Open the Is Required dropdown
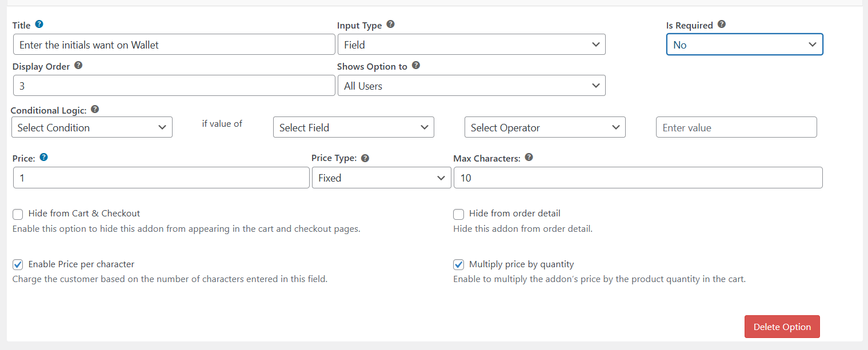 tap(744, 45)
